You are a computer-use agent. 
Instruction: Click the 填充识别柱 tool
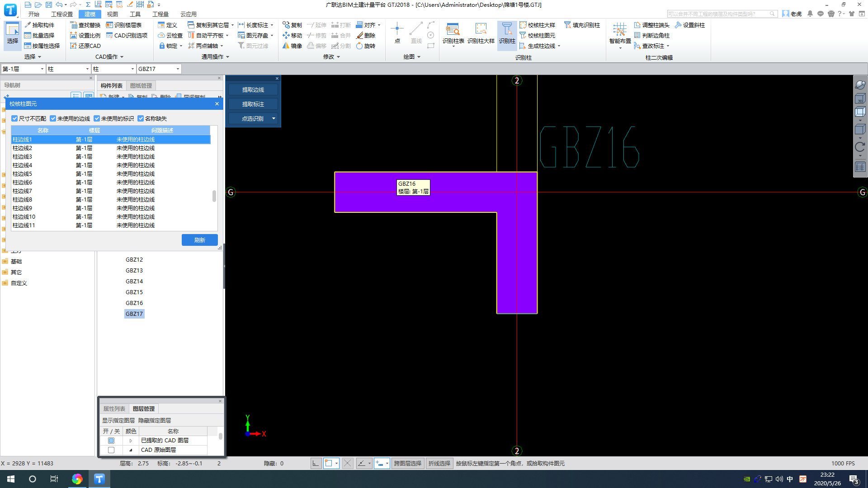(582, 25)
